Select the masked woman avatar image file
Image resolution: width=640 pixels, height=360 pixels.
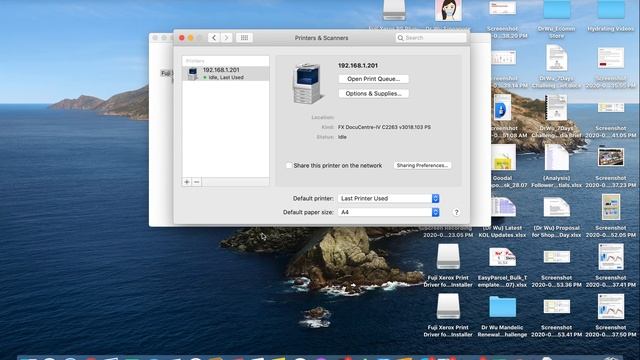(449, 10)
